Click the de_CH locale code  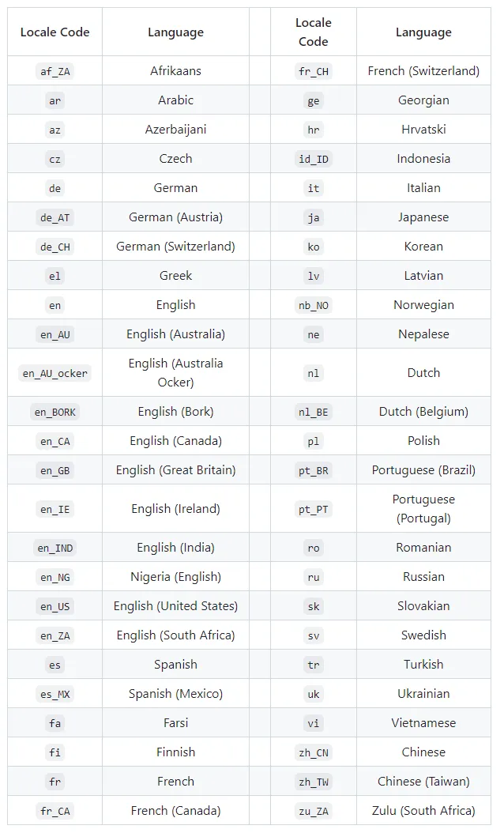(x=55, y=247)
